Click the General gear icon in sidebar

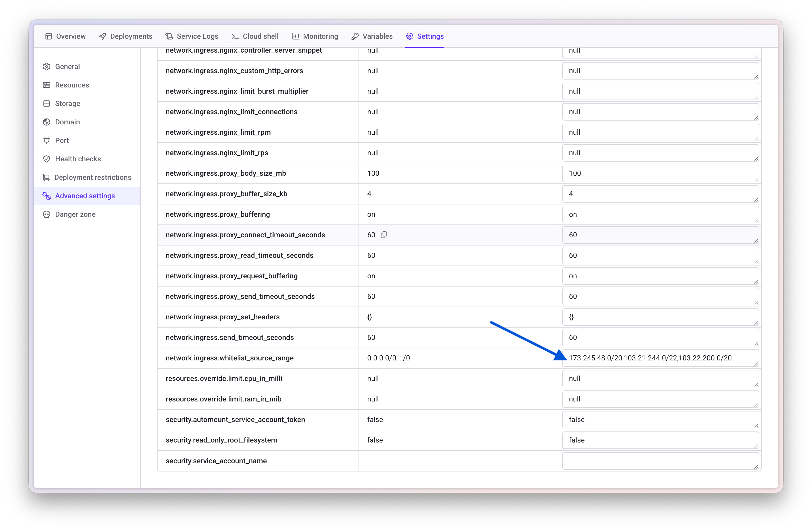pyautogui.click(x=47, y=66)
